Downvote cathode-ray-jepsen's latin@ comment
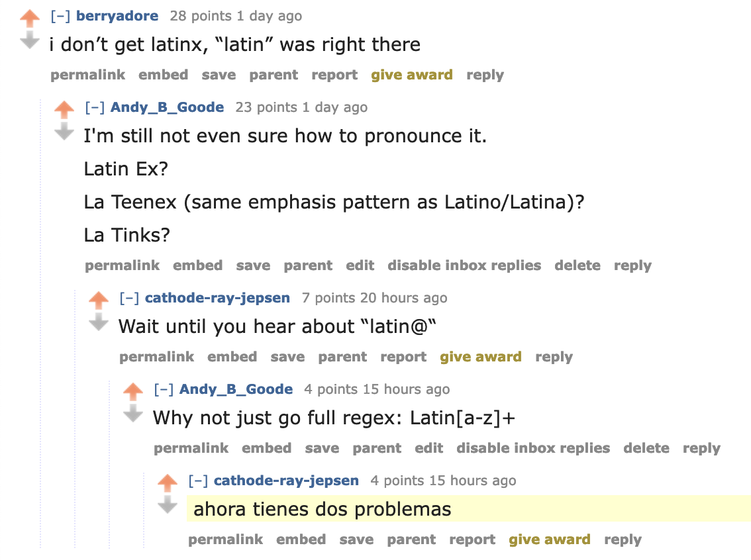This screenshot has width=751, height=560. [x=98, y=320]
